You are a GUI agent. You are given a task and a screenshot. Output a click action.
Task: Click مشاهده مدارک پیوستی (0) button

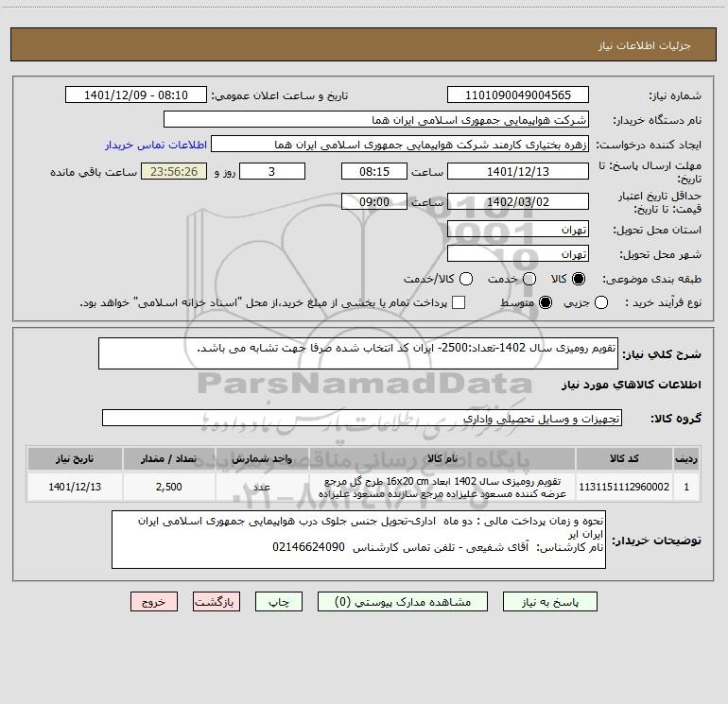pos(403,601)
